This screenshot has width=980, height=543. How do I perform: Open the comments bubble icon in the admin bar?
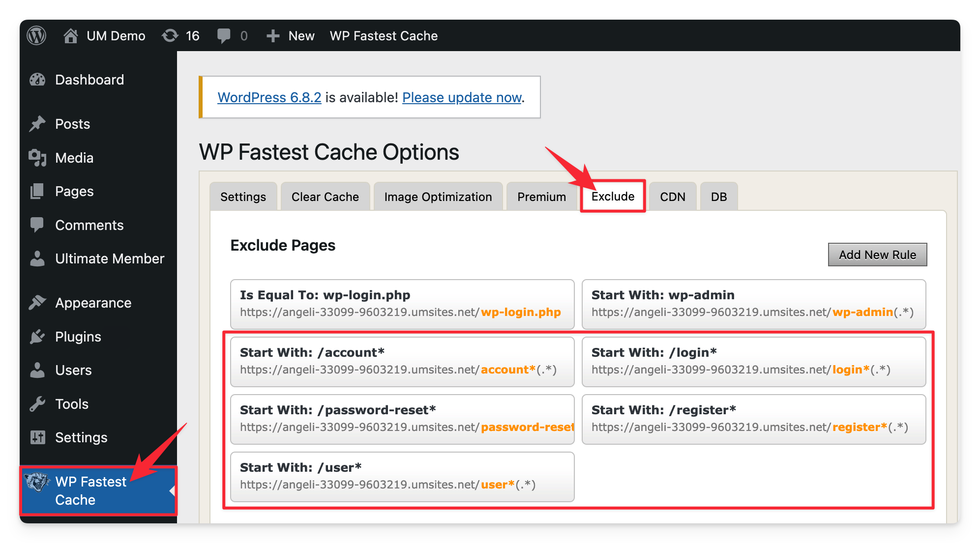click(224, 35)
